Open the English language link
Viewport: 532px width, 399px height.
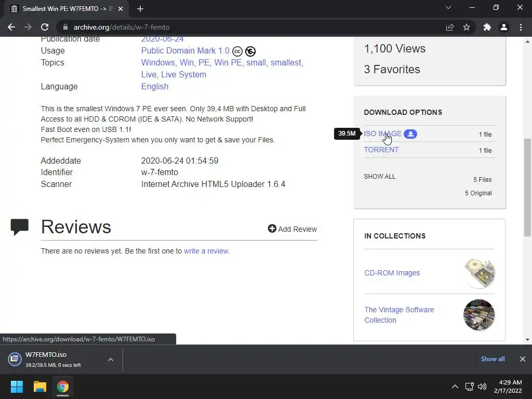(155, 87)
